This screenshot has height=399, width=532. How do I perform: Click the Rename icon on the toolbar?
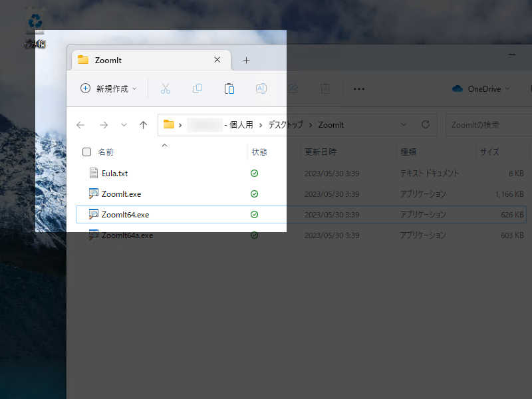(x=261, y=88)
